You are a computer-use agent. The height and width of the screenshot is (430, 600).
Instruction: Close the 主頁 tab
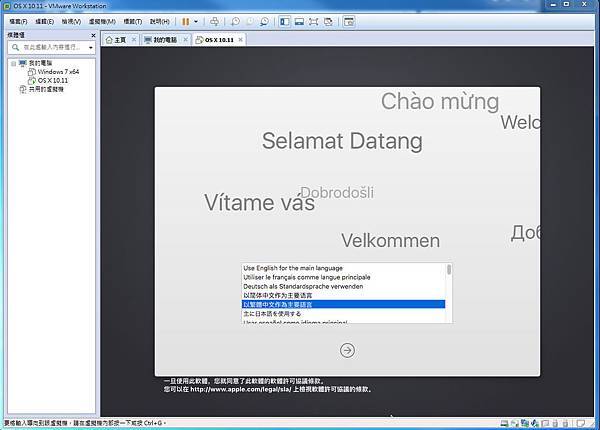(134, 39)
